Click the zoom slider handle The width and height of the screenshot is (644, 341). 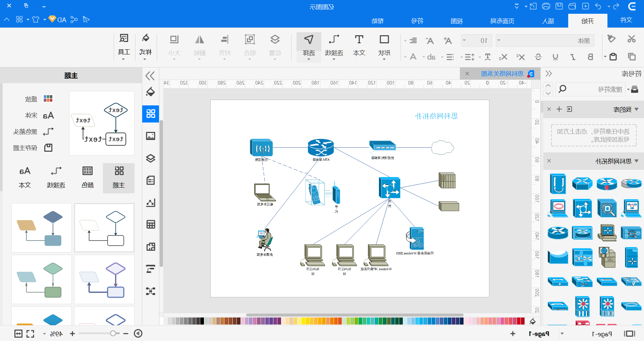coord(113,333)
